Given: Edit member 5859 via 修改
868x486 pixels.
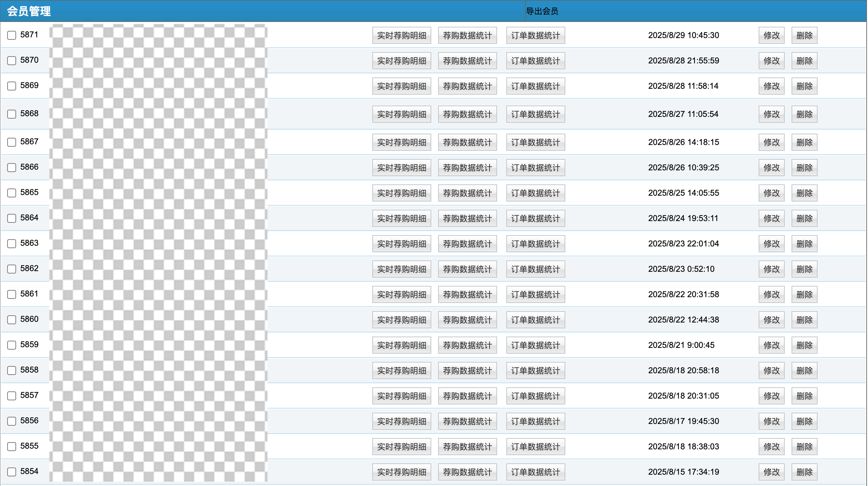Looking at the screenshot, I should point(771,345).
